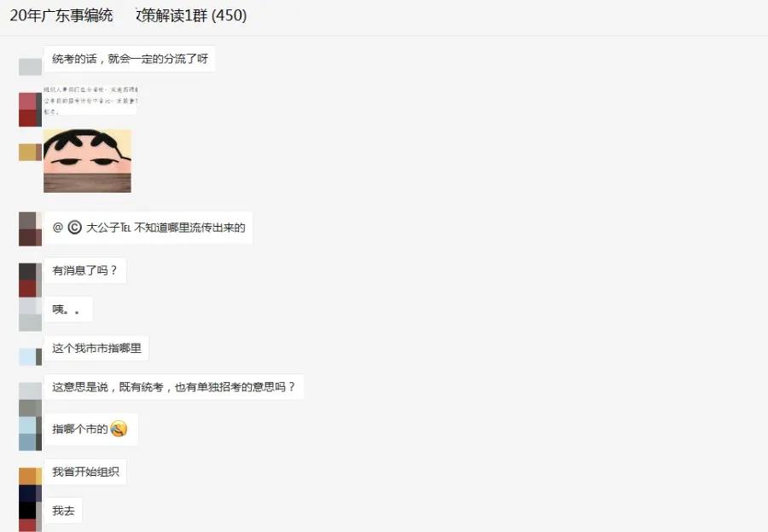
Task: Click the brown avatar beside @ mention message
Action: point(30,228)
